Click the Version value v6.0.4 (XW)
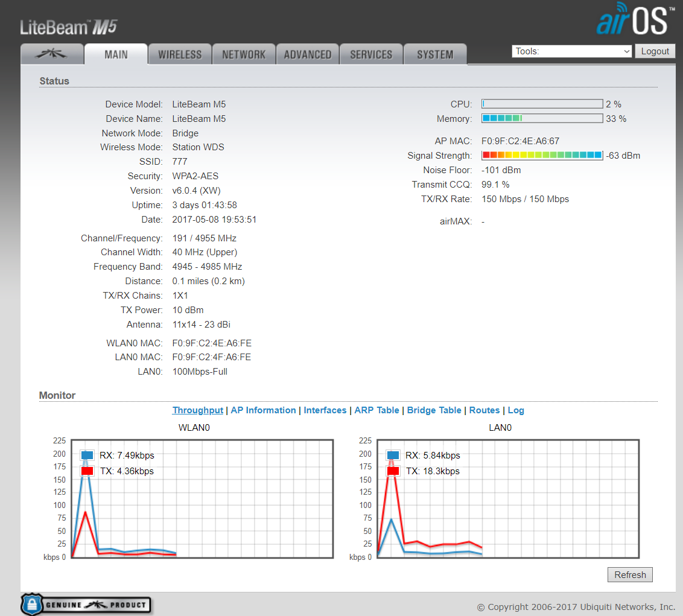 (x=197, y=191)
